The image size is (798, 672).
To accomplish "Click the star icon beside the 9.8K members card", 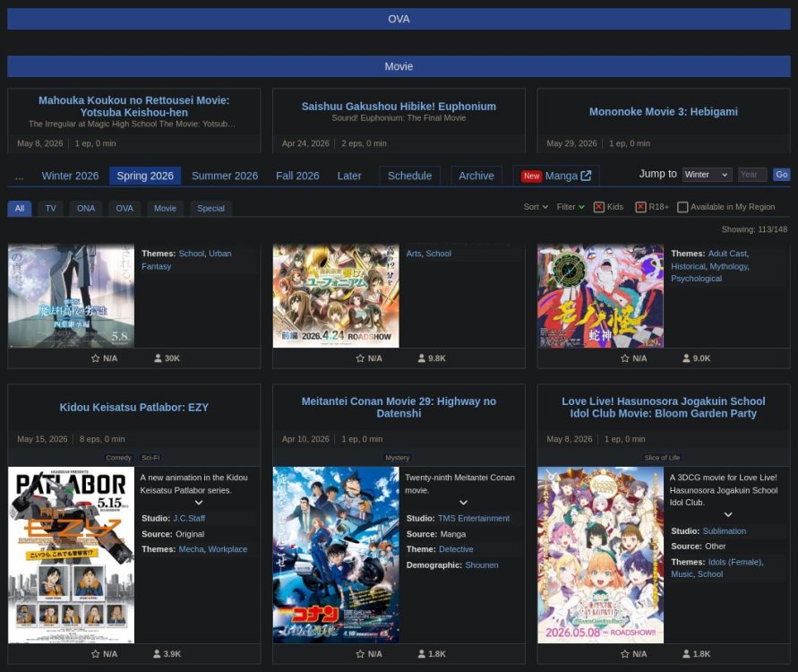I will (x=360, y=358).
